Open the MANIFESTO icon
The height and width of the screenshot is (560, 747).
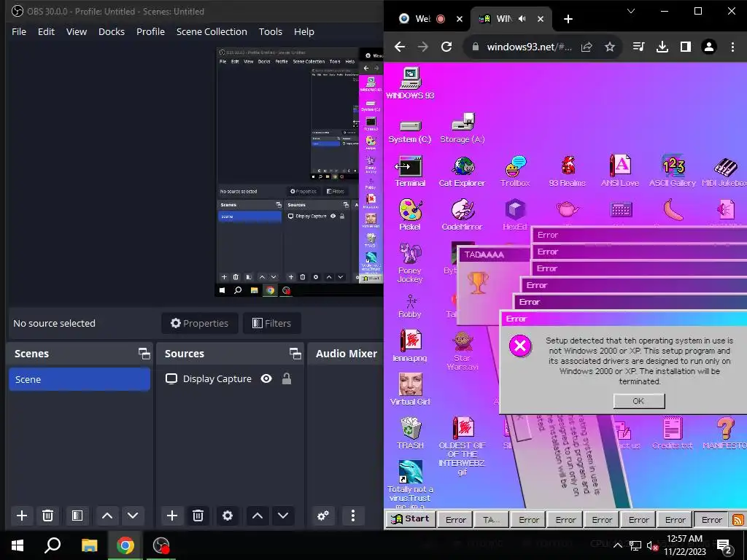click(725, 433)
